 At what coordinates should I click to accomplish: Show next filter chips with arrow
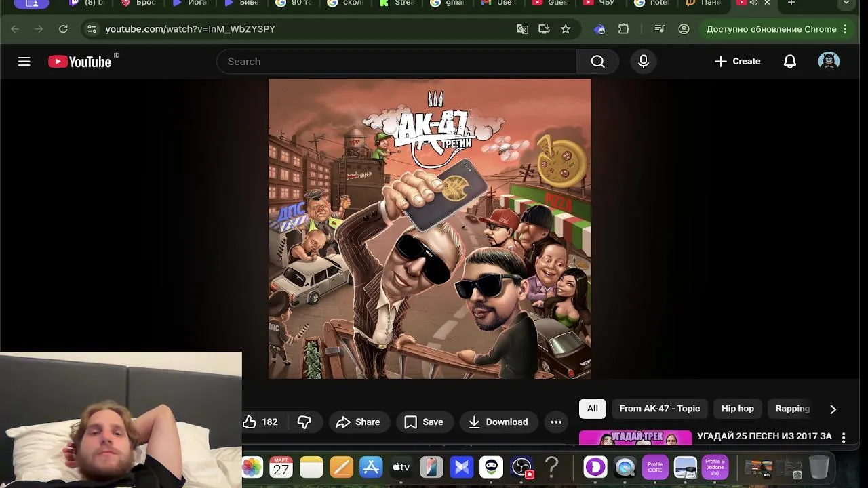tap(833, 409)
